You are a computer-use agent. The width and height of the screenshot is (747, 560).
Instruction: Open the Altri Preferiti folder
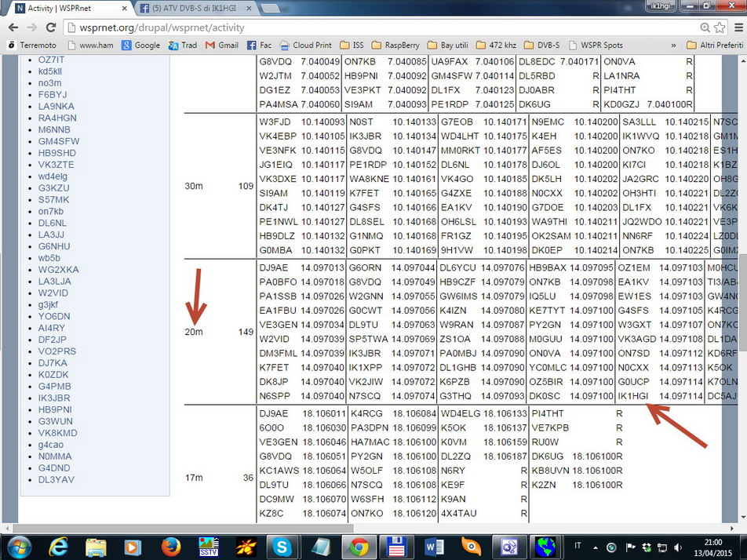tap(715, 45)
